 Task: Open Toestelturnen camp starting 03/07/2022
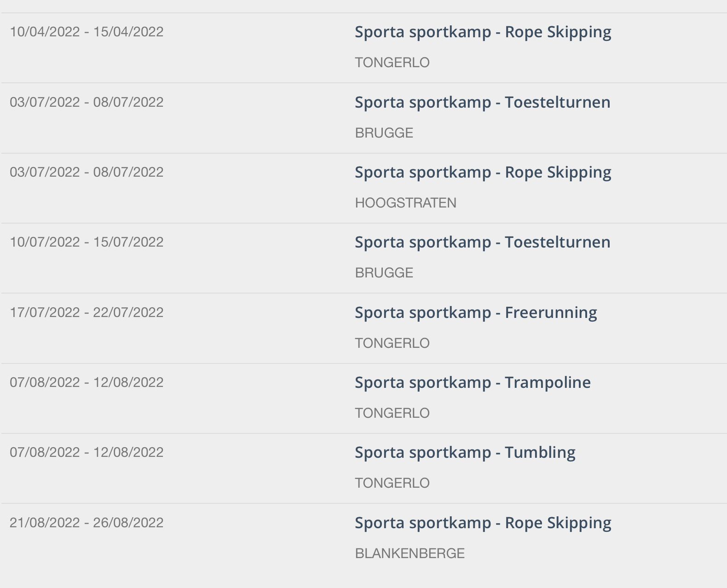482,102
